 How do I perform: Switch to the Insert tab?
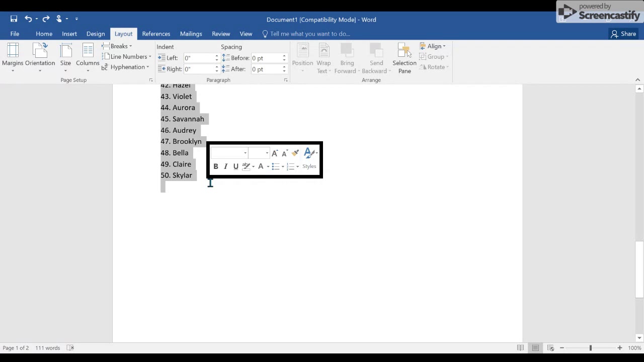(69, 34)
